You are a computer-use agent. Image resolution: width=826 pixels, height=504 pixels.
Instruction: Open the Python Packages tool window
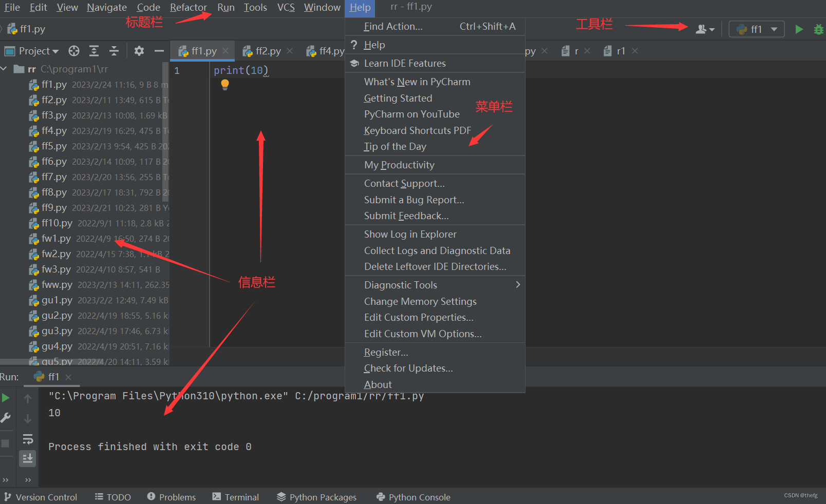316,497
